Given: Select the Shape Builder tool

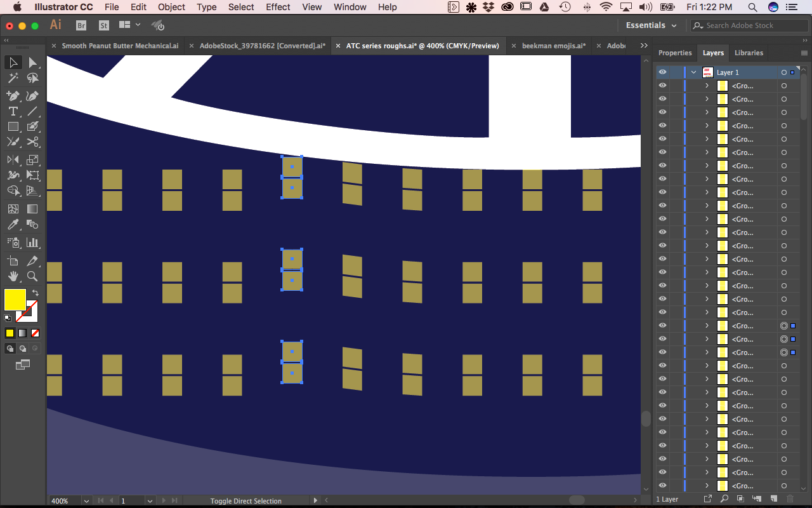Looking at the screenshot, I should click(x=13, y=191).
